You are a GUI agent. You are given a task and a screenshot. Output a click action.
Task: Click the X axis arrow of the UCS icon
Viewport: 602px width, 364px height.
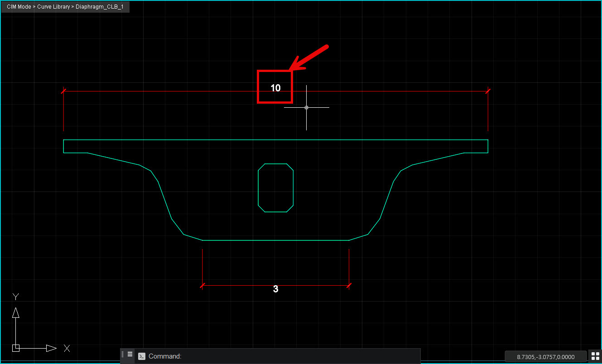[x=51, y=348]
